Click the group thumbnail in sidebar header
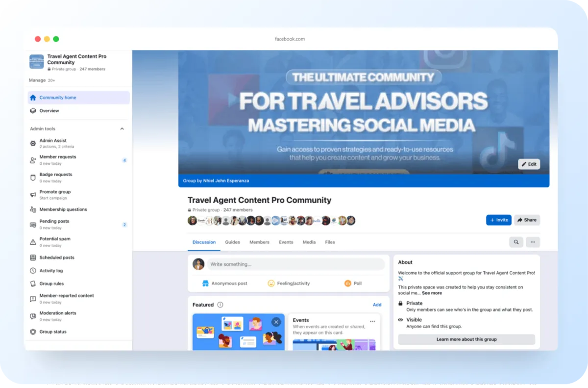The height and width of the screenshot is (388, 588). click(37, 62)
